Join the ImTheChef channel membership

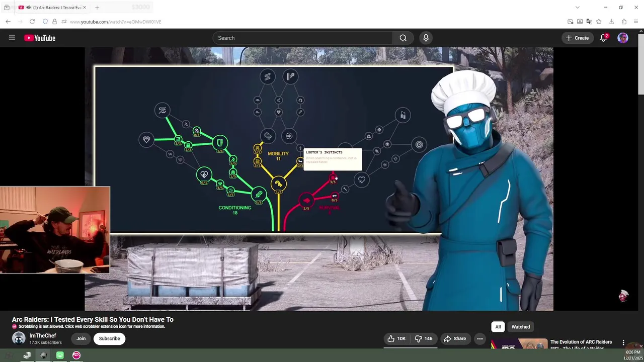81,338
